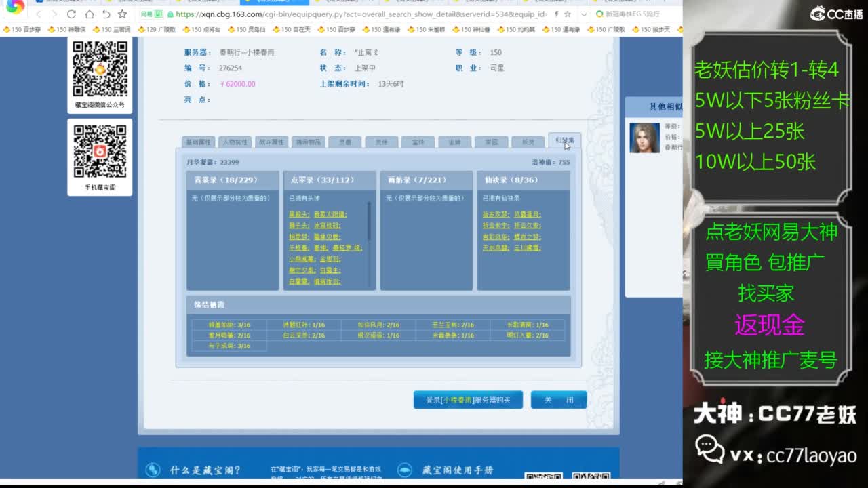The image size is (868, 488).
Task: Click the lightning speed-mode icon in address bar
Action: coord(557,14)
